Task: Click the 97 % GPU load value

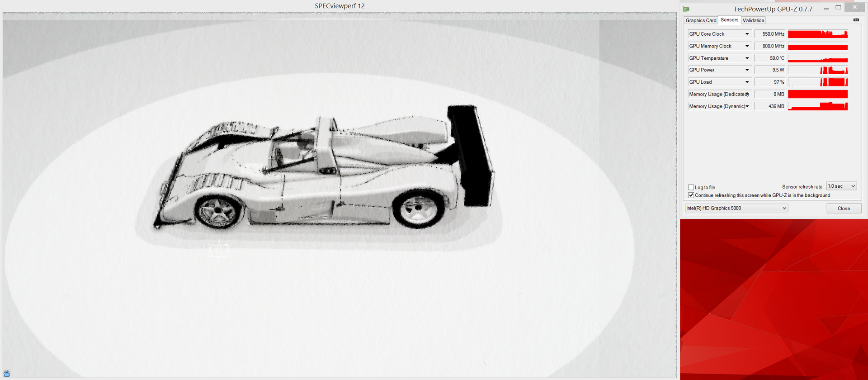Action: (x=770, y=82)
